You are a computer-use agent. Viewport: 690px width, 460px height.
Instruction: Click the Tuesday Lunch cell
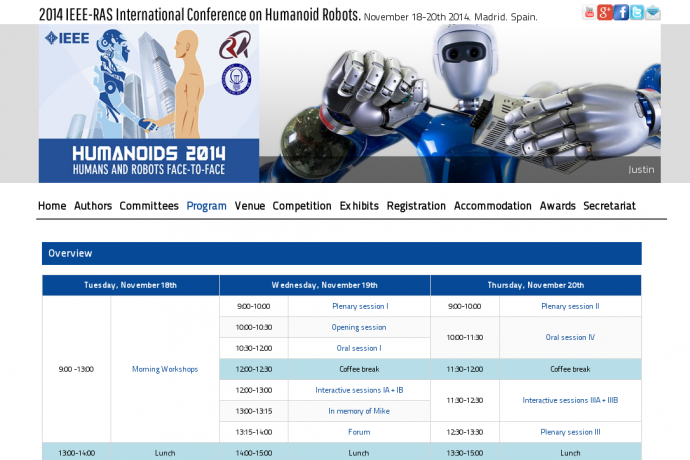coord(165,452)
